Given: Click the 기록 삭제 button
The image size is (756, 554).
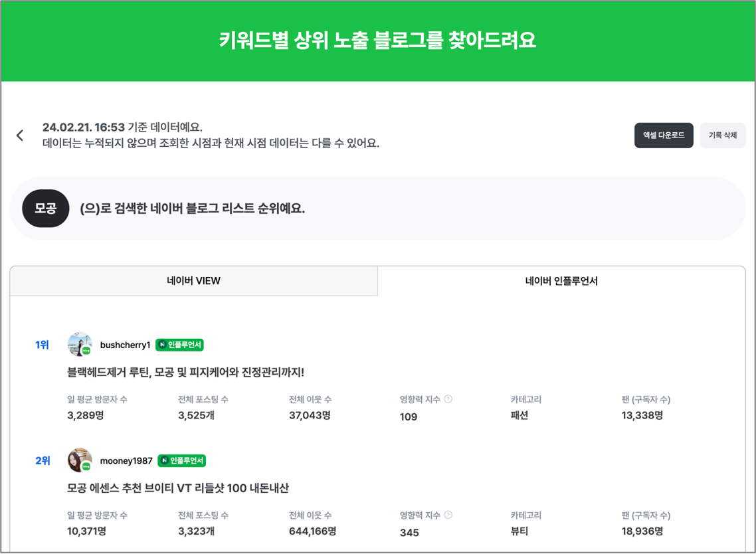Looking at the screenshot, I should click(x=722, y=136).
